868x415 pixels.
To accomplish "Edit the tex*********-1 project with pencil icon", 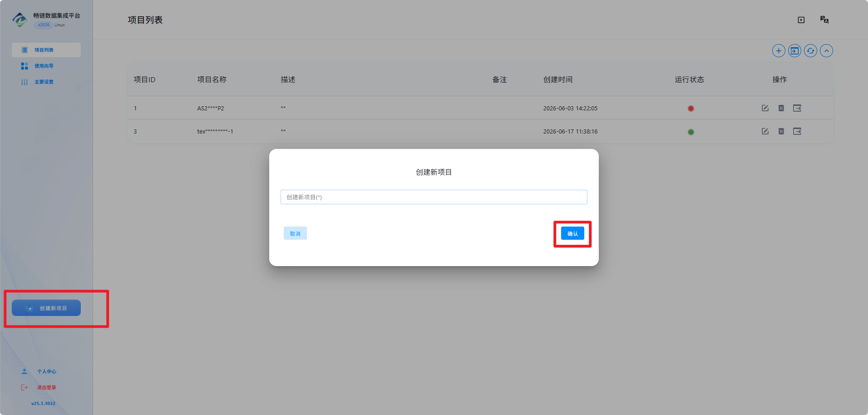I will coord(765,131).
